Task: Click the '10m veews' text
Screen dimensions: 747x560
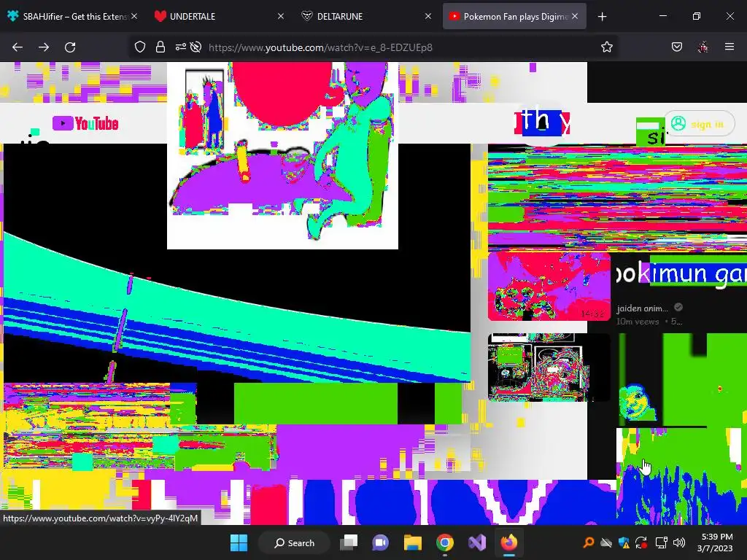Action: pos(638,322)
